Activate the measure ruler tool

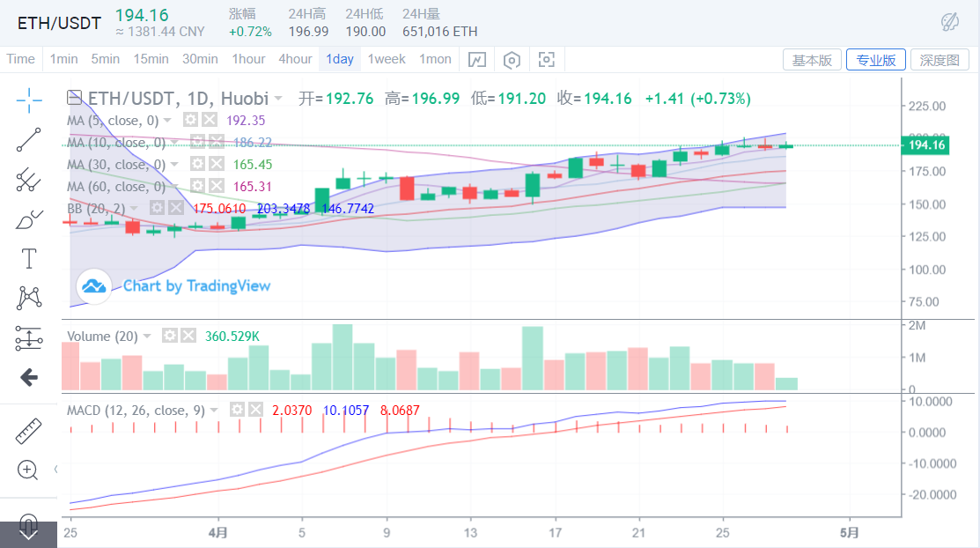29,432
